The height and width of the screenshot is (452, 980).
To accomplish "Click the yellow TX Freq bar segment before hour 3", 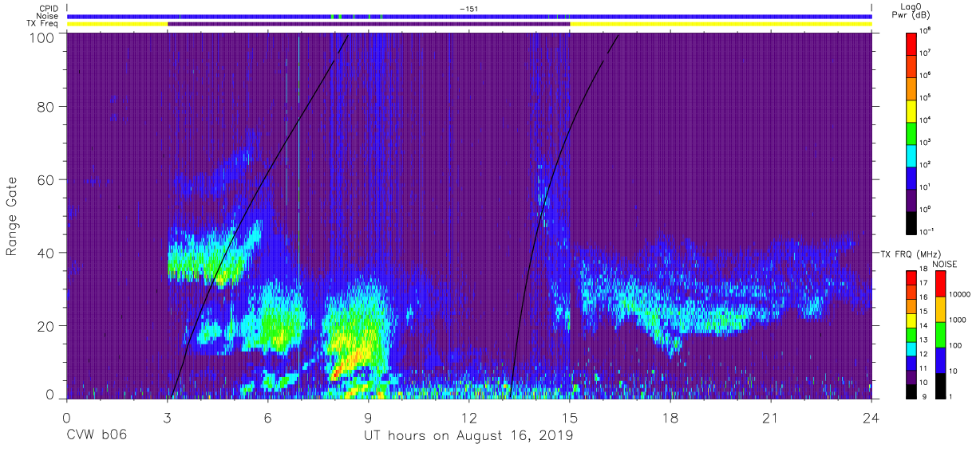I will [x=117, y=24].
